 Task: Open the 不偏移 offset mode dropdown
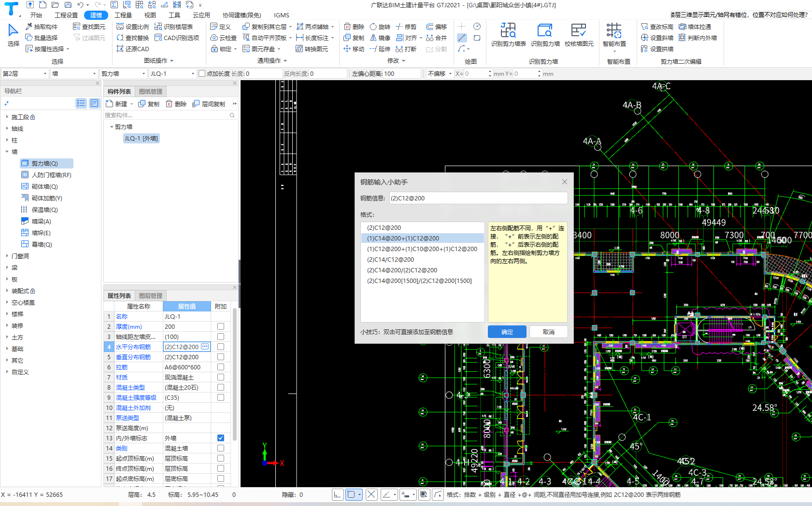tap(440, 74)
